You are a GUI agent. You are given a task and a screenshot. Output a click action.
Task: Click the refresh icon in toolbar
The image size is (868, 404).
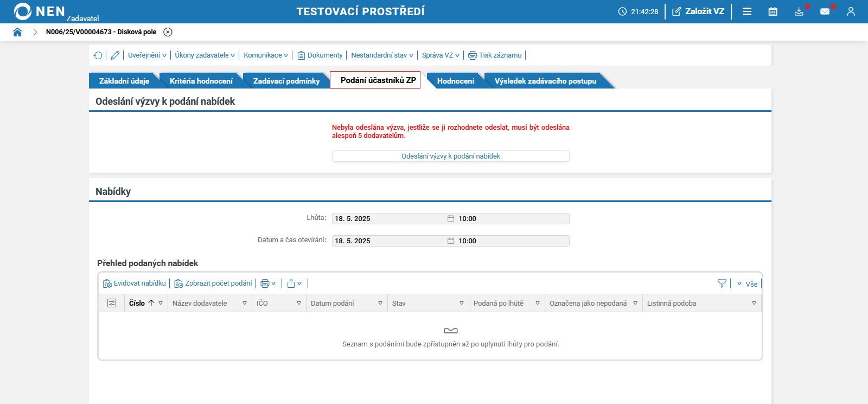(98, 55)
